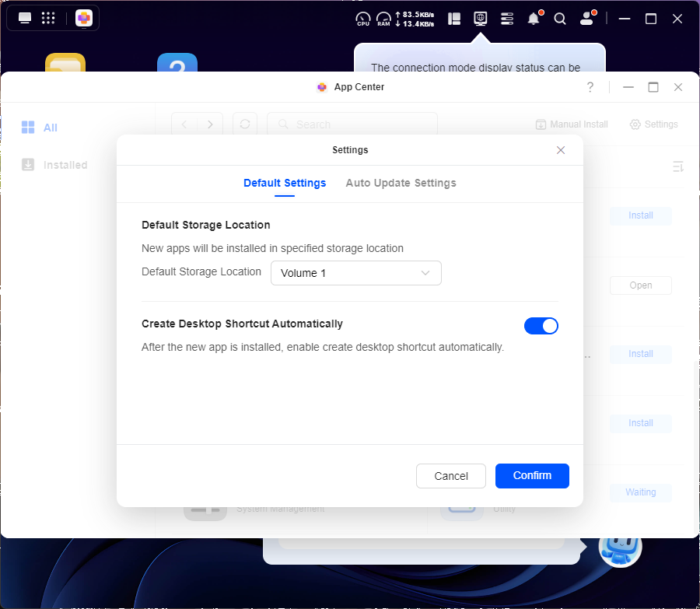The width and height of the screenshot is (700, 609).
Task: Click the Confirm button
Action: click(x=532, y=475)
